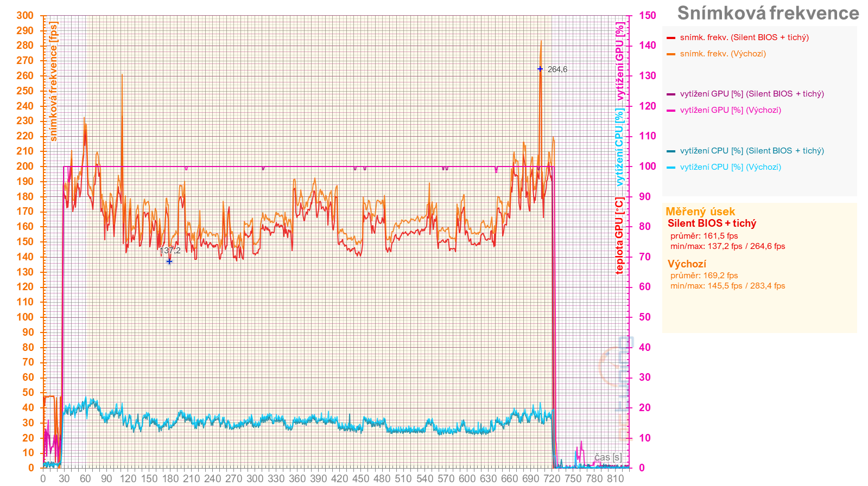Click the rotated 'teplota GPU [°C]' axis label

point(620,235)
